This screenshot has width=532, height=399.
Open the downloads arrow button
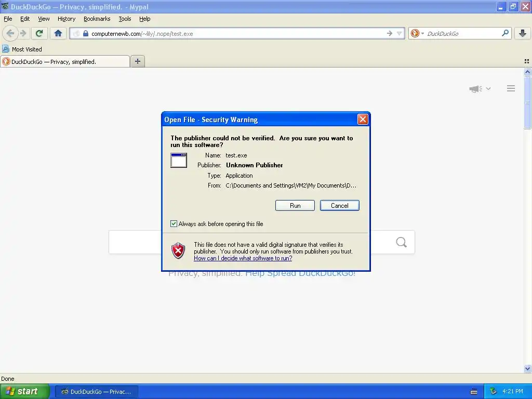coord(523,33)
